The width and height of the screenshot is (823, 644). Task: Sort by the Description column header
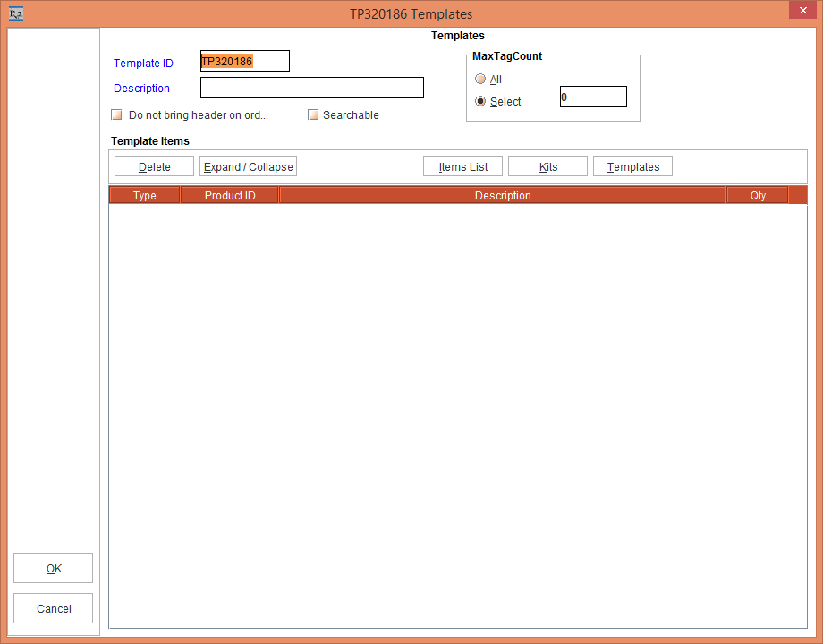click(503, 195)
